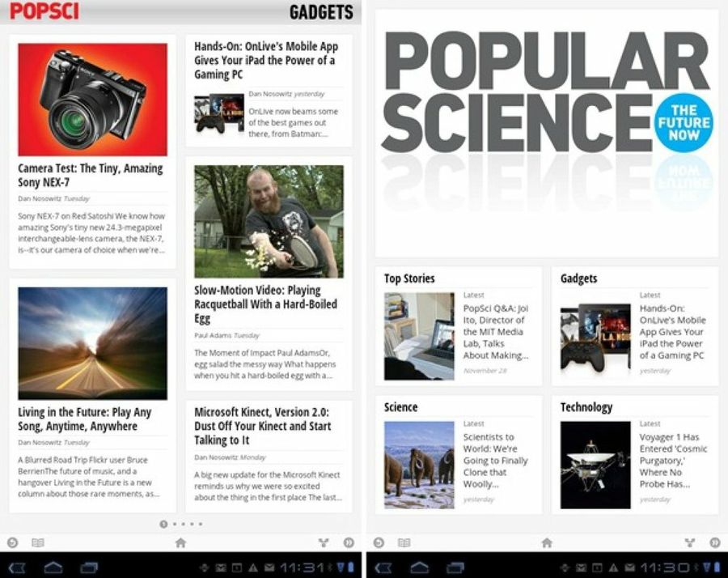
Task: Tap the Android home button under the Gadgets page
Action: tap(53, 567)
